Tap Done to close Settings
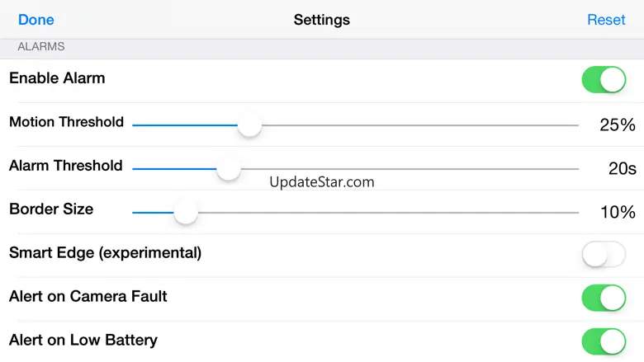This screenshot has width=644, height=362. (x=36, y=20)
